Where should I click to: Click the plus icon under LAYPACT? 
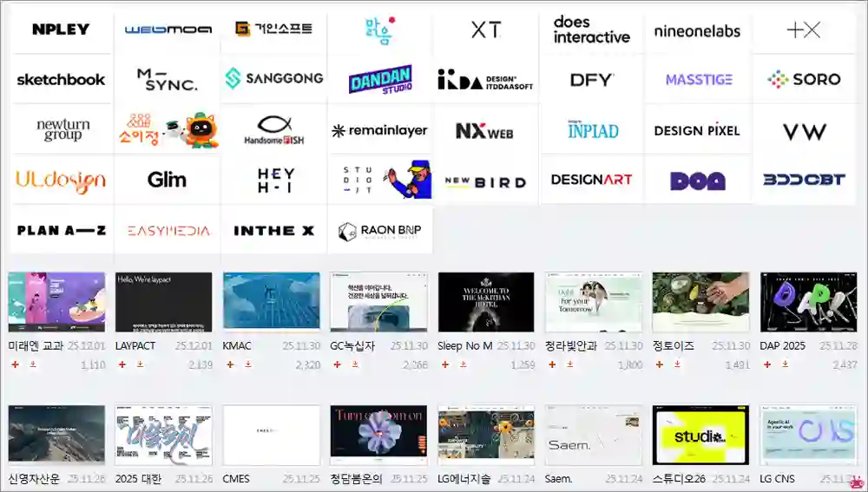tap(122, 365)
